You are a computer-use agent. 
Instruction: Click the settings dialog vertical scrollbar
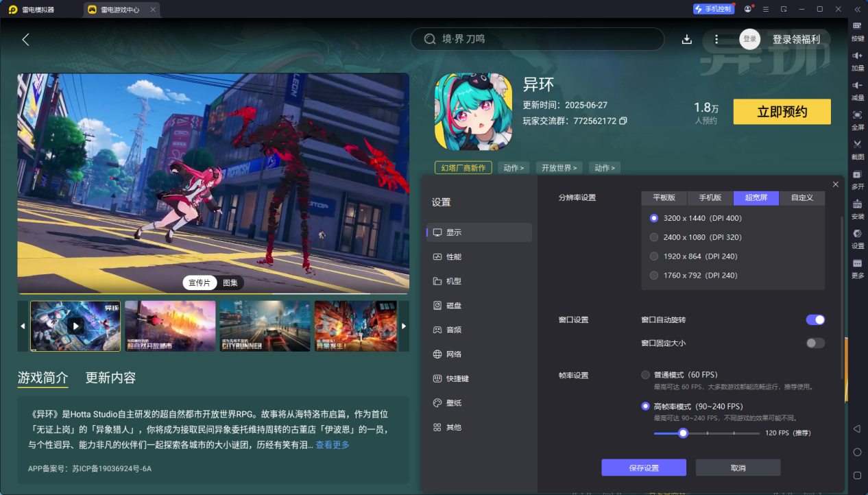point(843,298)
